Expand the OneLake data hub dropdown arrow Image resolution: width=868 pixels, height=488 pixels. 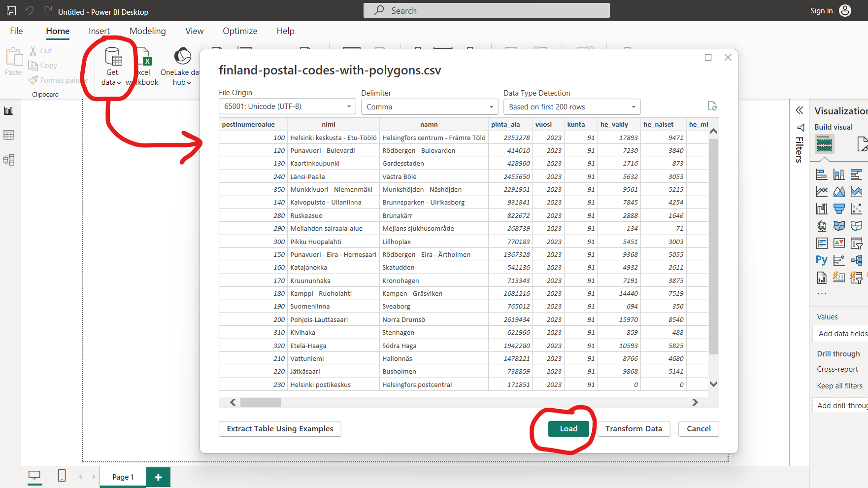(x=189, y=83)
